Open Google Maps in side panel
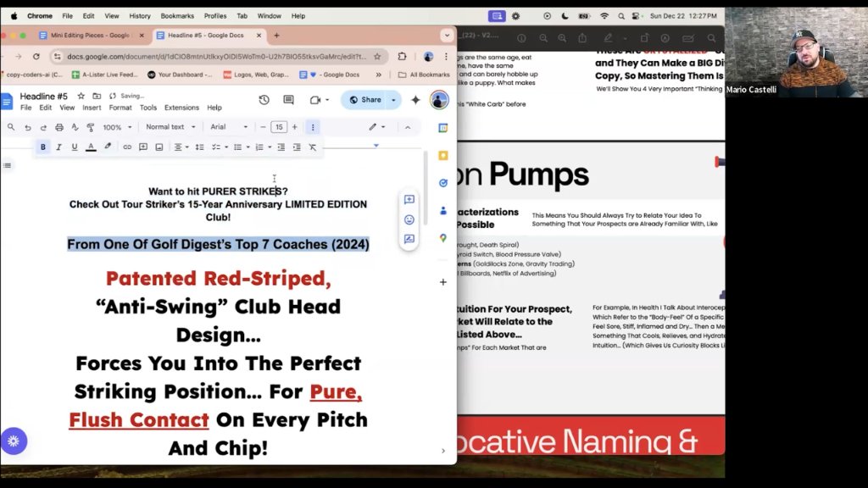Screen dimensions: 868x488 (x=442, y=238)
